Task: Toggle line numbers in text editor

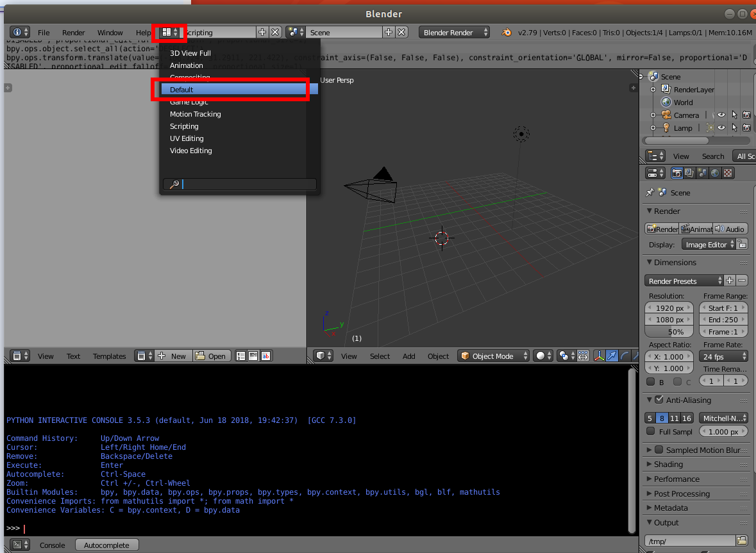Action: [240, 356]
